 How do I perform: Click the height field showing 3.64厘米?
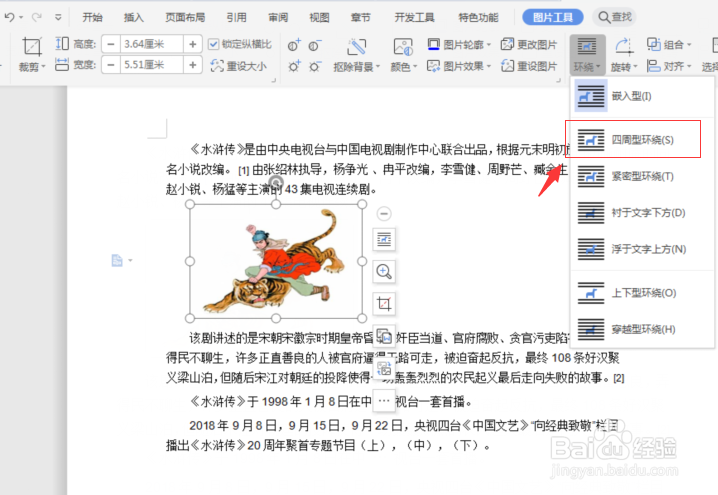[152, 44]
